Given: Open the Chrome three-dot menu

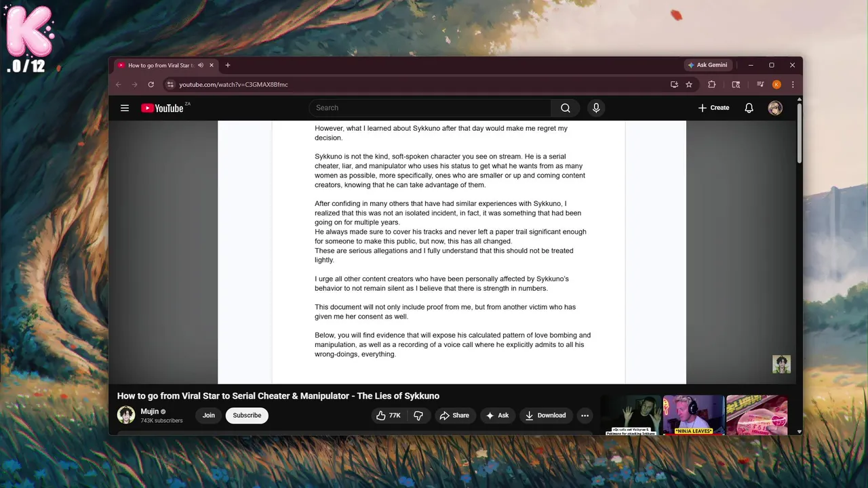Looking at the screenshot, I should click(792, 85).
